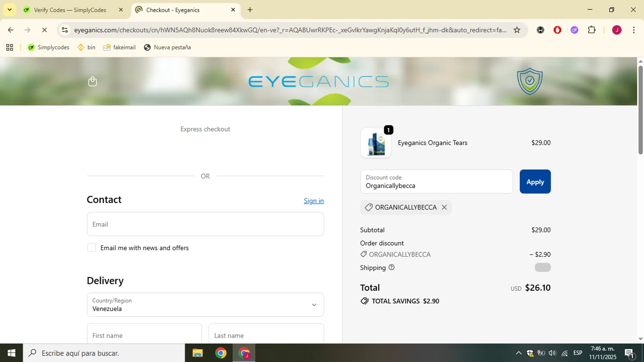Open the first Chrome taskbar icon
This screenshot has width=644, height=362.
[221, 353]
